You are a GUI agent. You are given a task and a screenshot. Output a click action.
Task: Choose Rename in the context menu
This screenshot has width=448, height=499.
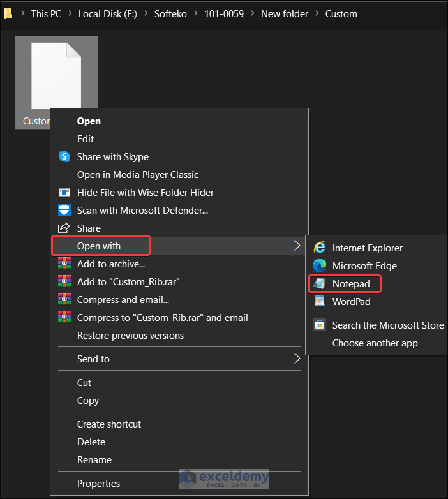94,459
